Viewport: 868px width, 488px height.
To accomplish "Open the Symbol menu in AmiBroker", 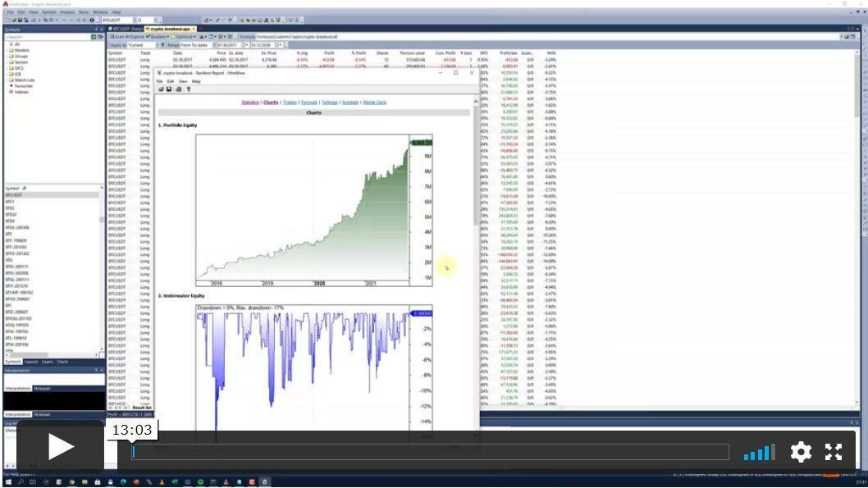I will coord(48,11).
